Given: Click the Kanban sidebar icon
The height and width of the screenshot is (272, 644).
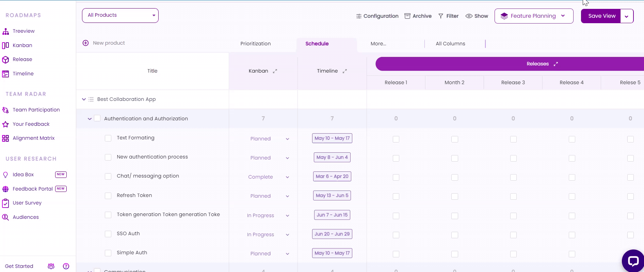Looking at the screenshot, I should [5, 45].
